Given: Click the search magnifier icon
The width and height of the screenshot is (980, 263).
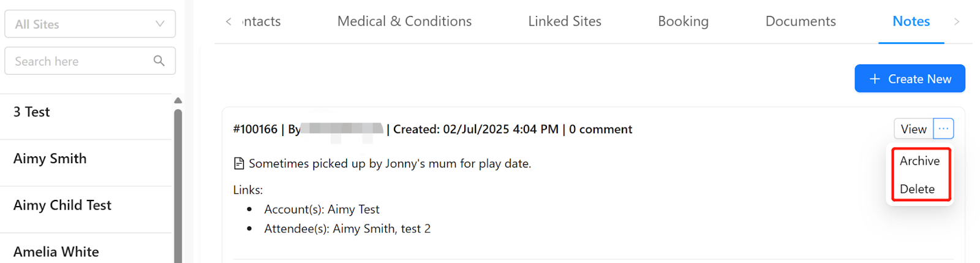Looking at the screenshot, I should coord(159,61).
